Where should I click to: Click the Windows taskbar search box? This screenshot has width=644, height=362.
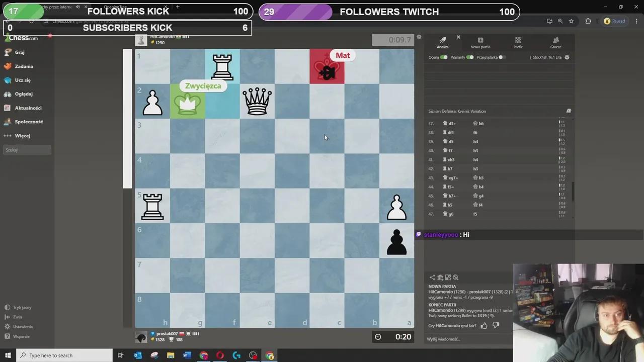point(64,355)
